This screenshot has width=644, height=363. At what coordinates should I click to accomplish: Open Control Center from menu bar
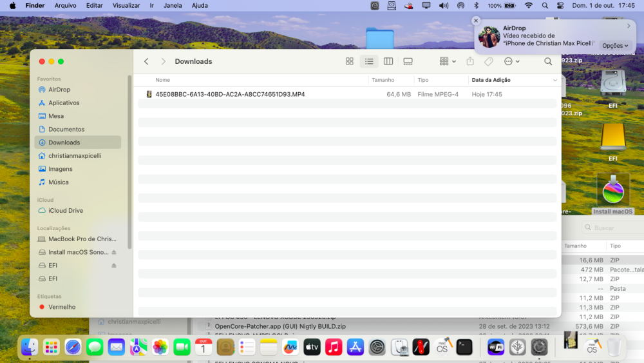point(560,5)
